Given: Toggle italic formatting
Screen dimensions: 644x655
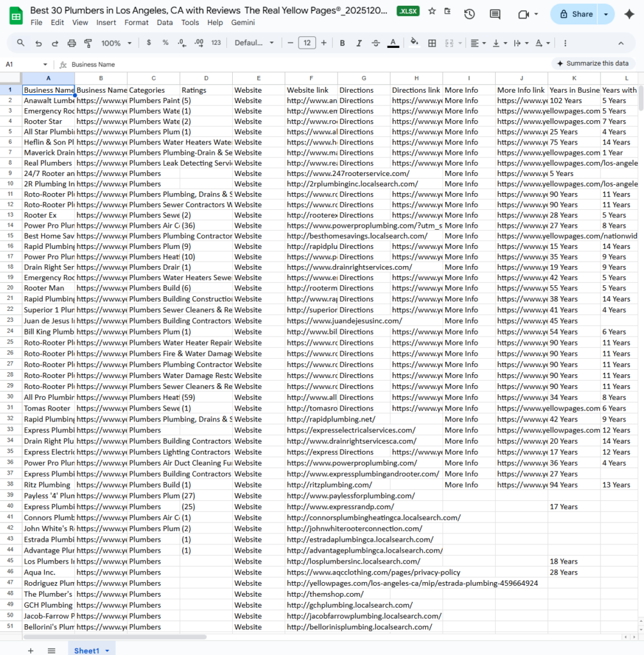Looking at the screenshot, I should click(x=359, y=43).
